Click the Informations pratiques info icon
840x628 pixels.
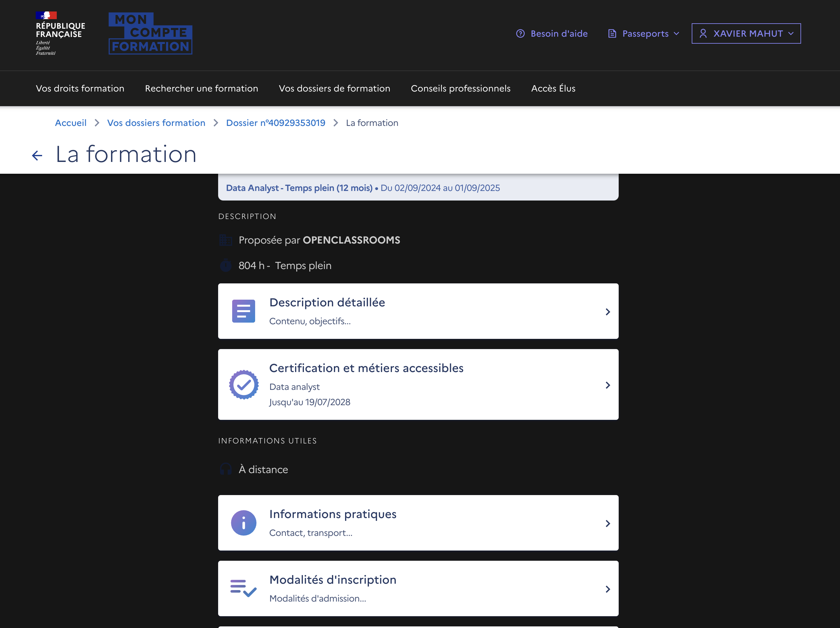tap(243, 523)
